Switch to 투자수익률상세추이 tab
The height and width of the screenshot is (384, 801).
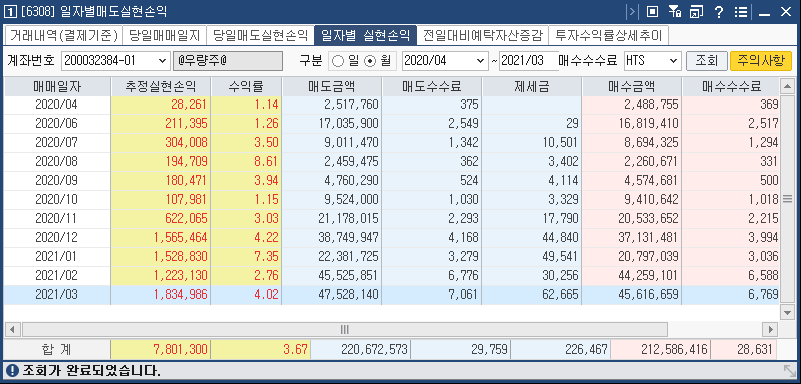coord(608,36)
